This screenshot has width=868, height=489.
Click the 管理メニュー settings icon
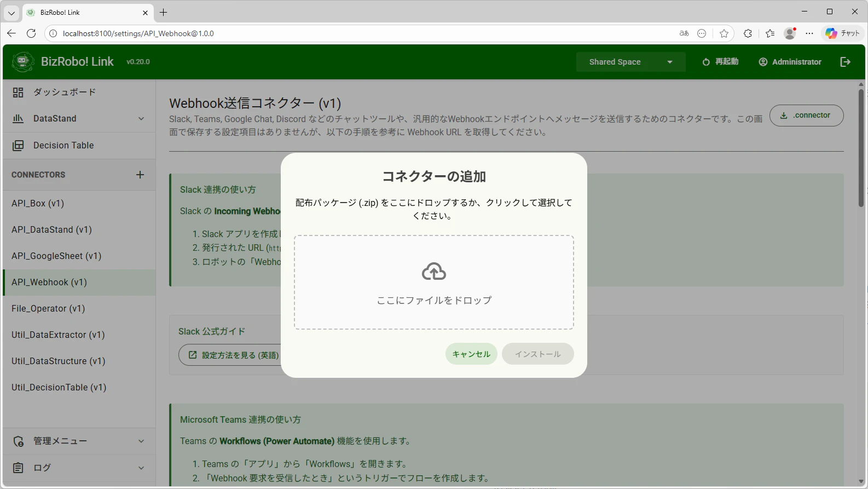tap(18, 441)
